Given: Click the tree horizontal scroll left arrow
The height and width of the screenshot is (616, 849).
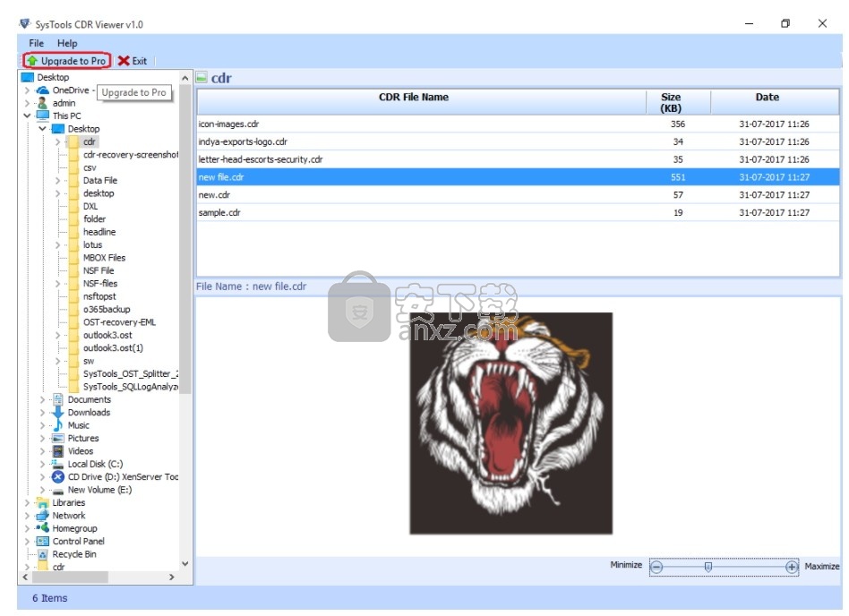Looking at the screenshot, I should pyautogui.click(x=25, y=578).
